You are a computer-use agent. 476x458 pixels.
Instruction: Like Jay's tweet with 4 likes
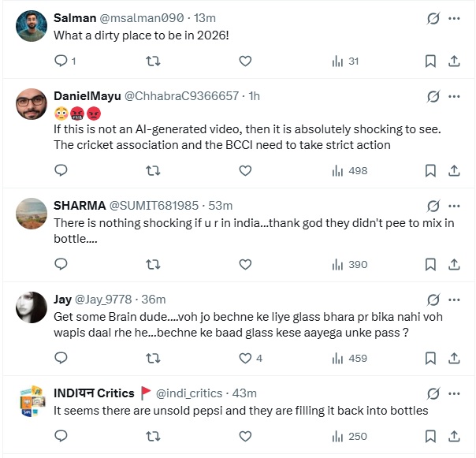tap(245, 358)
